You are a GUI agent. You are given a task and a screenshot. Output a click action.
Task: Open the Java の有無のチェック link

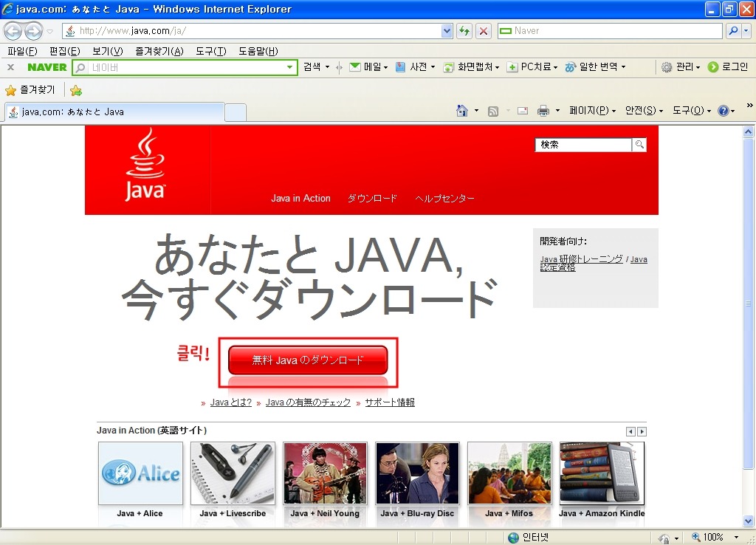point(308,402)
